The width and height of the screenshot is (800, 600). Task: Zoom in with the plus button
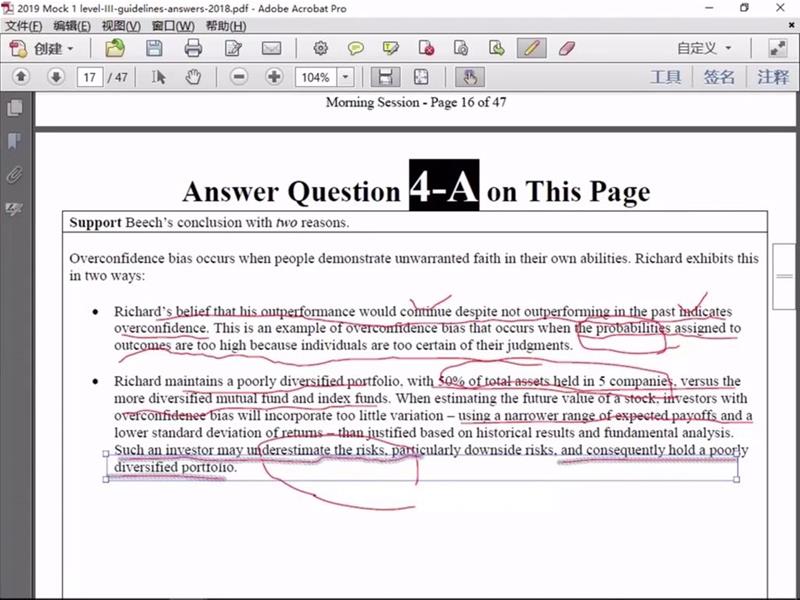pyautogui.click(x=274, y=77)
